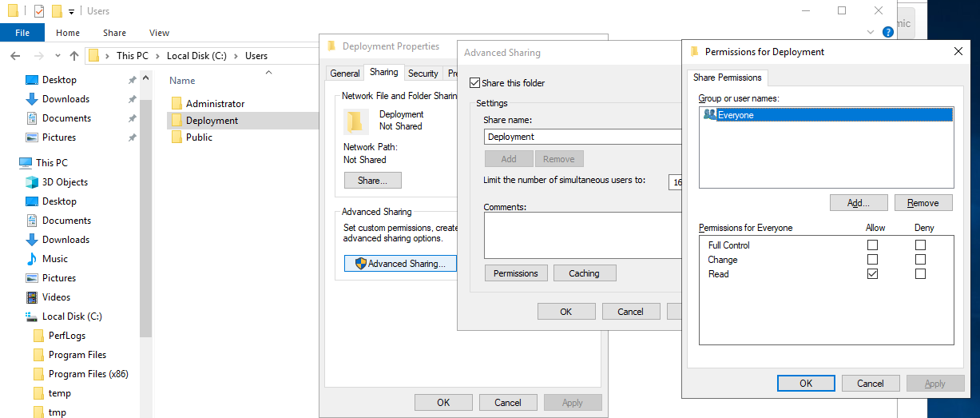Viewport: 980px width, 418px height.
Task: Click the Caching button
Action: pyautogui.click(x=584, y=273)
